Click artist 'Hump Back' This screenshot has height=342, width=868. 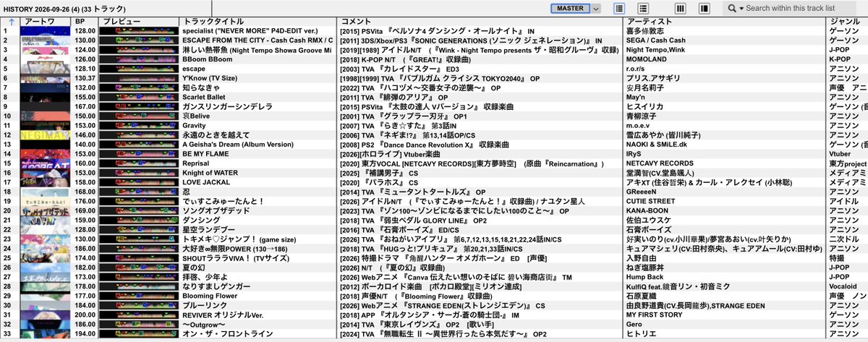pos(646,276)
